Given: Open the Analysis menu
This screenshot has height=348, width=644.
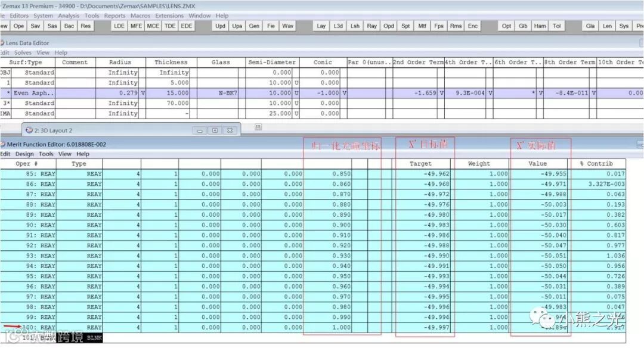Looking at the screenshot, I should [x=69, y=15].
